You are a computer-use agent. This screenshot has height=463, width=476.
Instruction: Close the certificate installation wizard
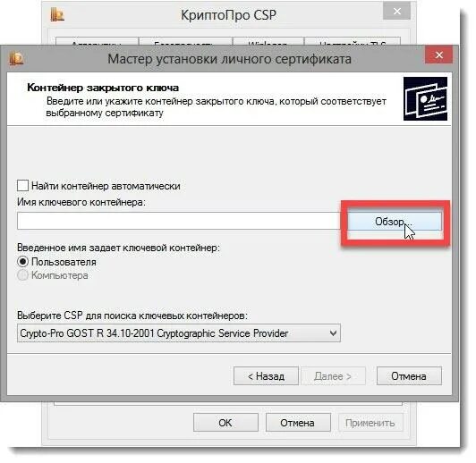point(439,55)
